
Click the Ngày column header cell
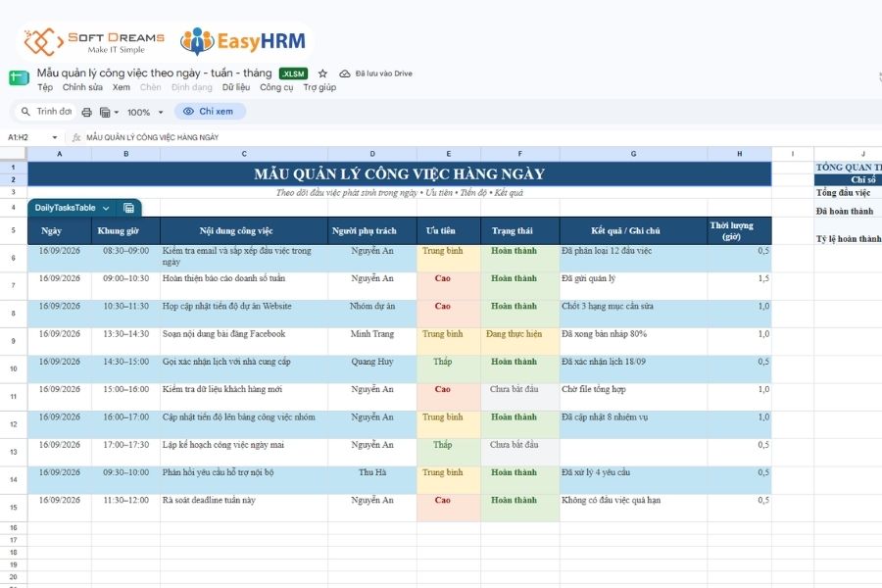click(x=60, y=230)
